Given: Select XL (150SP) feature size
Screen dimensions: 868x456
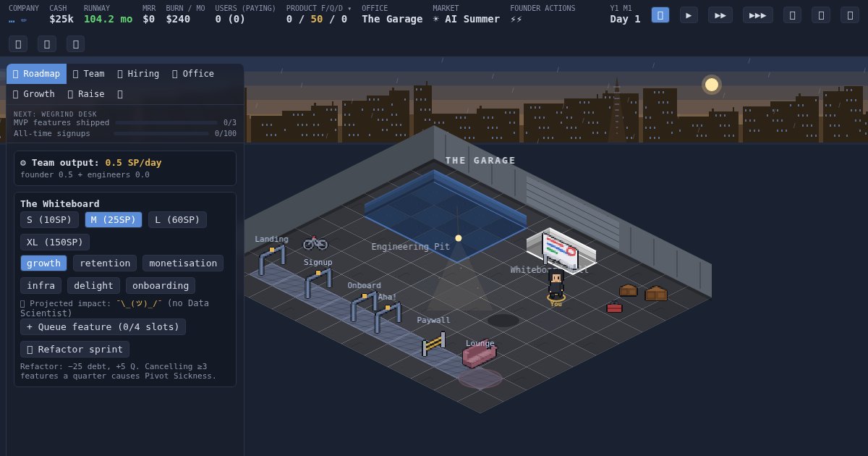Looking at the screenshot, I should pyautogui.click(x=55, y=242).
